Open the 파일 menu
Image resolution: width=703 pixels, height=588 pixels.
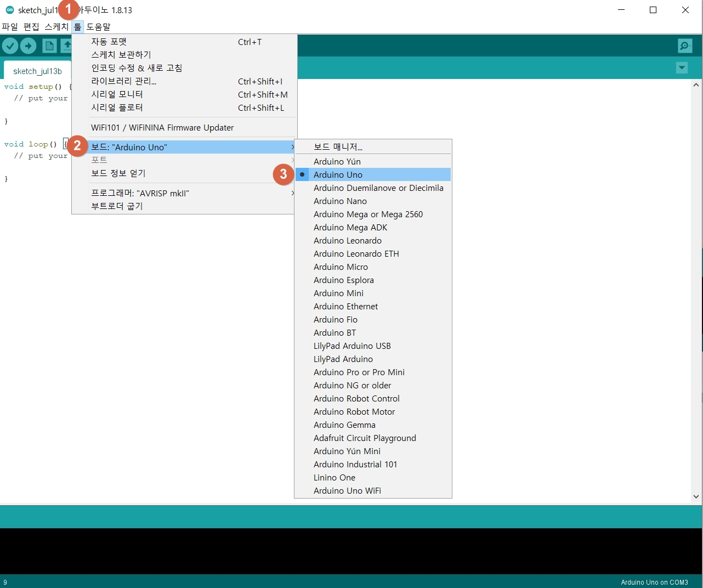pyautogui.click(x=10, y=26)
